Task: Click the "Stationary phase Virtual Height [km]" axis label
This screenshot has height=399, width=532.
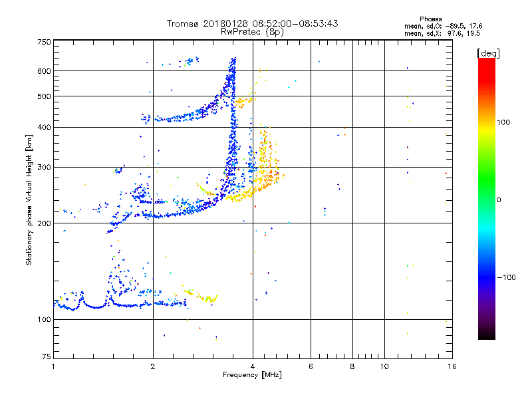Action: click(x=29, y=199)
